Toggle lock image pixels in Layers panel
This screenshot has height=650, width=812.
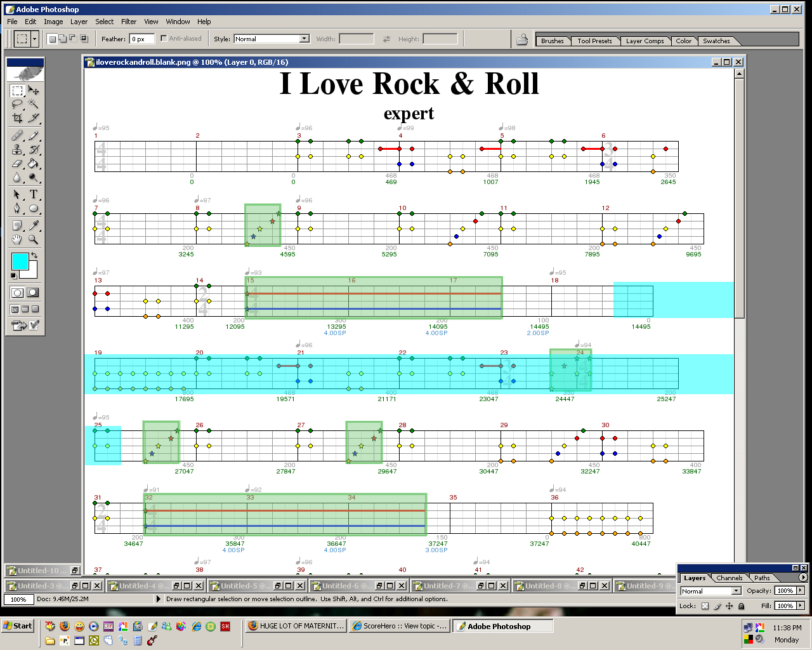pyautogui.click(x=717, y=606)
